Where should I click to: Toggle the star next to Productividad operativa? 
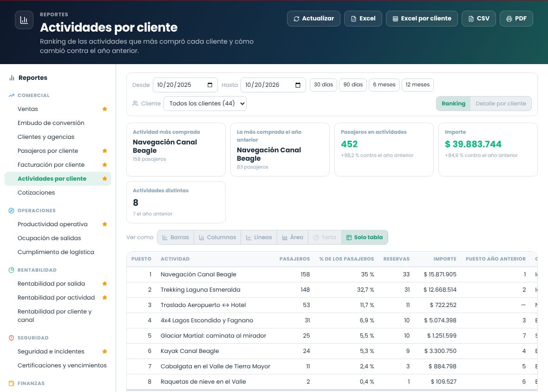click(x=104, y=224)
